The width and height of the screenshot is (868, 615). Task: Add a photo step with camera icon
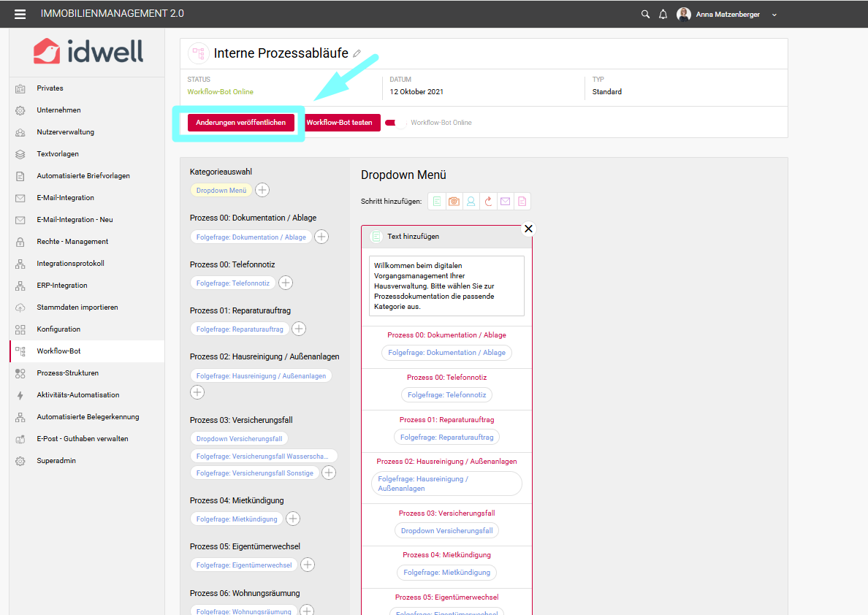[x=454, y=202]
